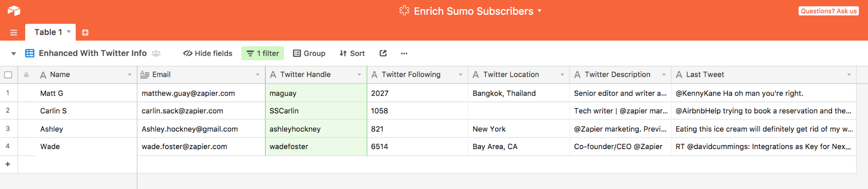
Task: Open the 1 filter menu
Action: point(262,53)
